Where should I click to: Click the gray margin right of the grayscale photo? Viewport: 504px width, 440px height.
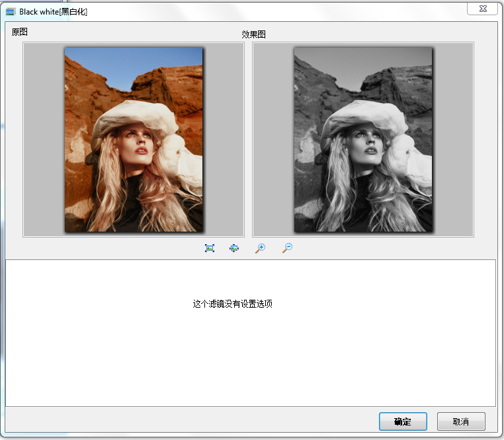(x=453, y=139)
